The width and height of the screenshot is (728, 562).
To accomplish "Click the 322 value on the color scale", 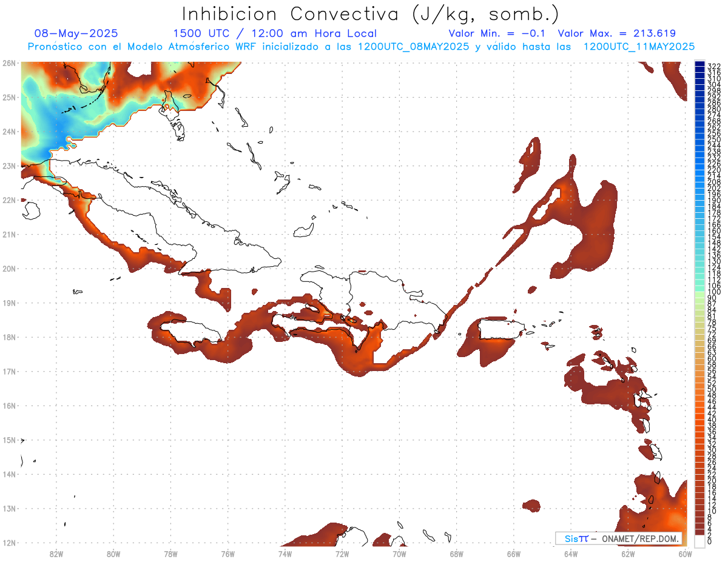I will tap(714, 65).
